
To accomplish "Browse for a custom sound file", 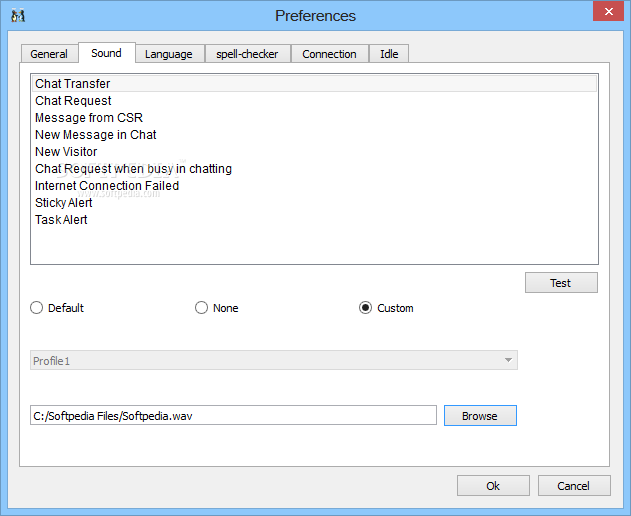I will tap(480, 415).
